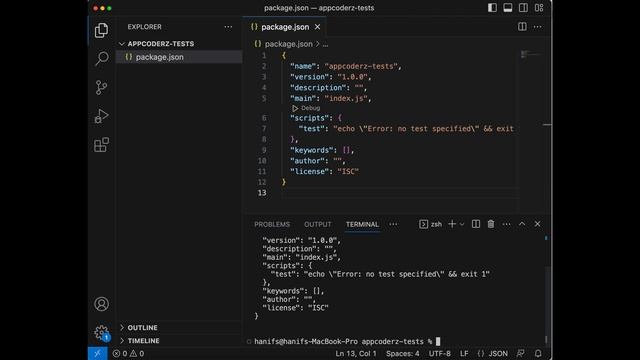Expand the OUTLINE section
The image size is (640, 360).
[179, 328]
